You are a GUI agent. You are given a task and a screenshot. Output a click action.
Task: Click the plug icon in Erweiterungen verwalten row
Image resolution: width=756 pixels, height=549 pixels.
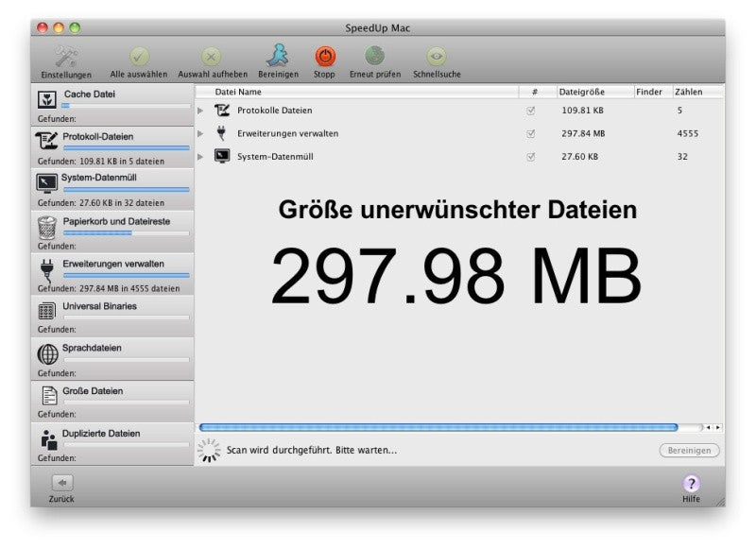pos(221,133)
